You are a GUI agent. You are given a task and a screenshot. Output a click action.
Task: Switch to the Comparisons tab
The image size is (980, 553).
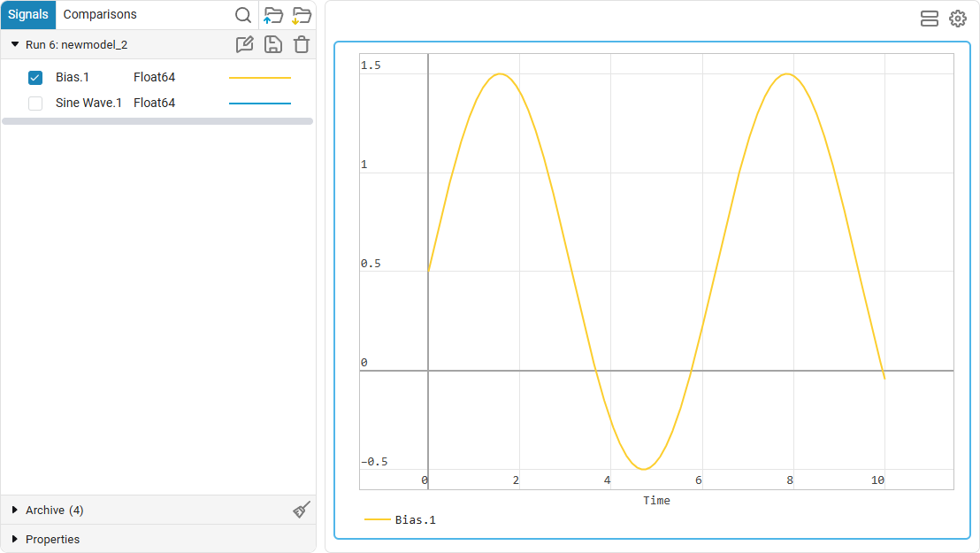(100, 14)
